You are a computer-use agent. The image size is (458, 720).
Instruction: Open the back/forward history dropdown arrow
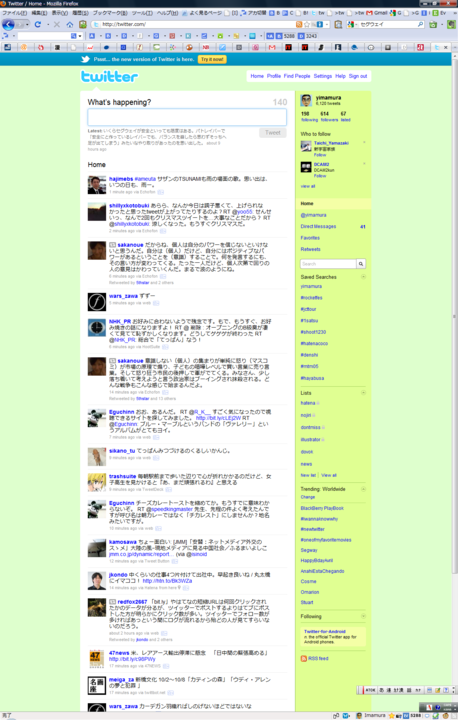(x=28, y=24)
